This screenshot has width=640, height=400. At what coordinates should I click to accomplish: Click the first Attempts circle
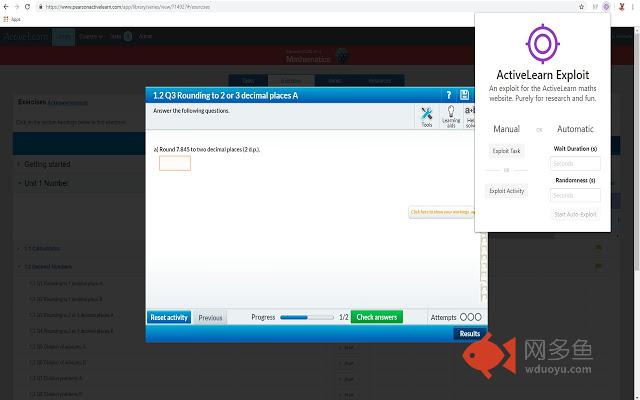click(464, 317)
